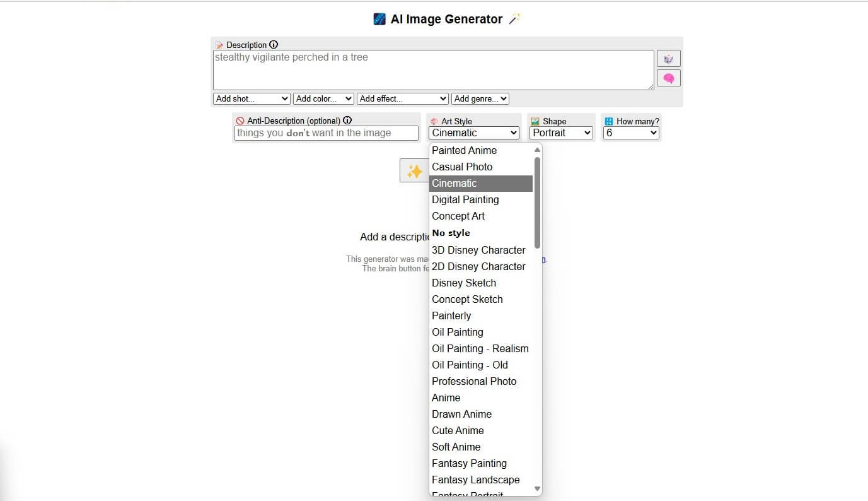This screenshot has width=868, height=501.
Task: Focus the Anti-Description input field
Action: click(326, 133)
